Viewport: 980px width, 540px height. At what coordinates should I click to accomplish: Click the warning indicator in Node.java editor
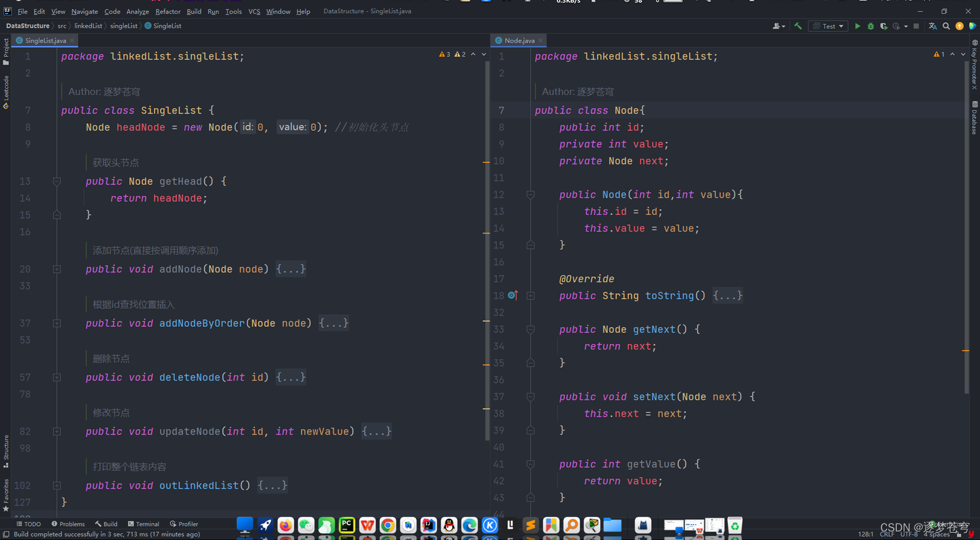[939, 54]
